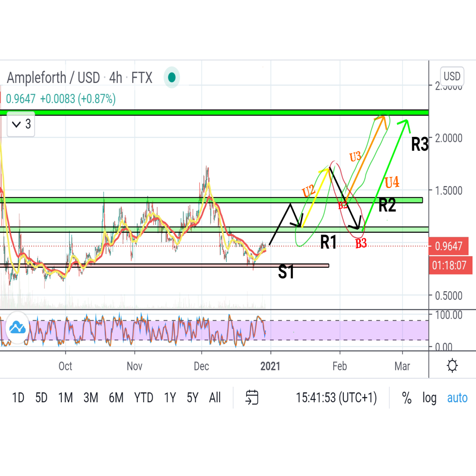
Task: Expand the collapsed indicators legend showing 3
Action: [21, 125]
